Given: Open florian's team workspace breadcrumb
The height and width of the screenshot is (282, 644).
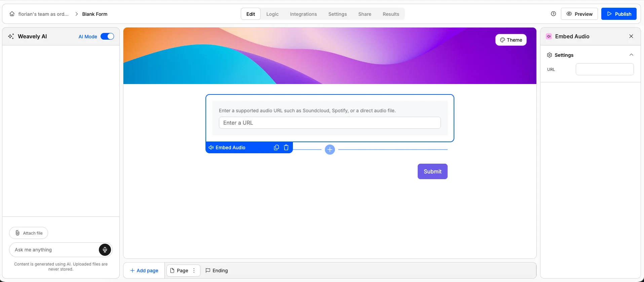Looking at the screenshot, I should (43, 14).
